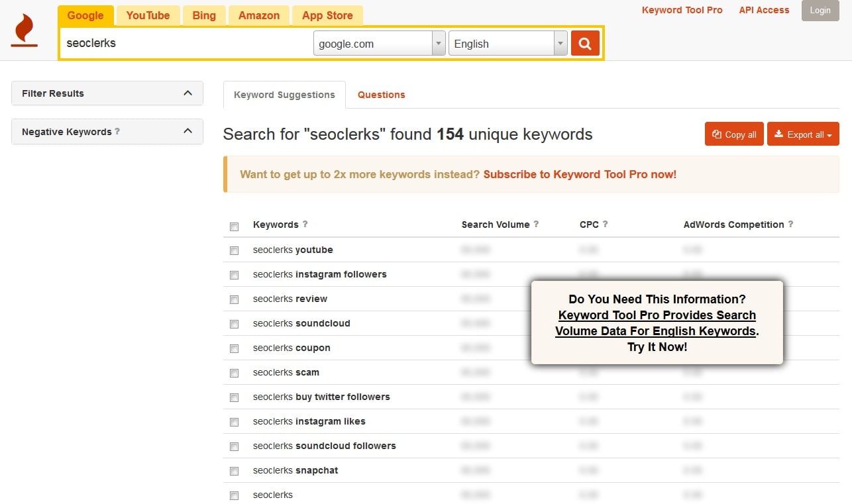Click the keyword seoclerks scam
The image size is (852, 504).
286,372
